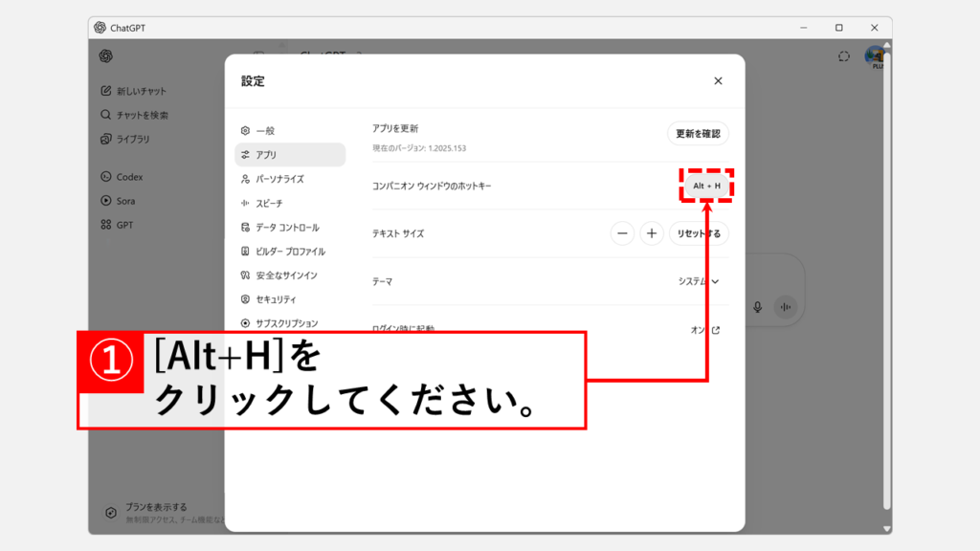Open Codex from the sidebar
Screen dimensions: 980x551
pos(122,177)
